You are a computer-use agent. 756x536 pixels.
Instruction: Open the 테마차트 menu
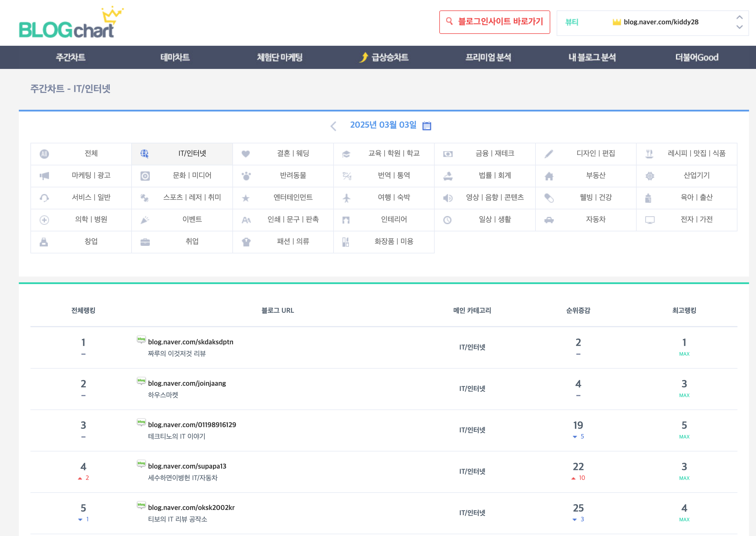175,57
